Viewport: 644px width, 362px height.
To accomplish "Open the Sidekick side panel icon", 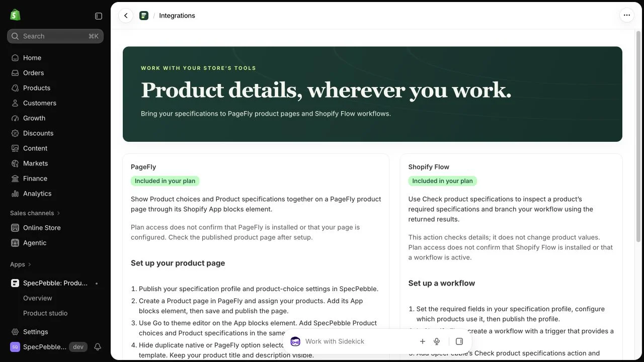I will click(459, 341).
